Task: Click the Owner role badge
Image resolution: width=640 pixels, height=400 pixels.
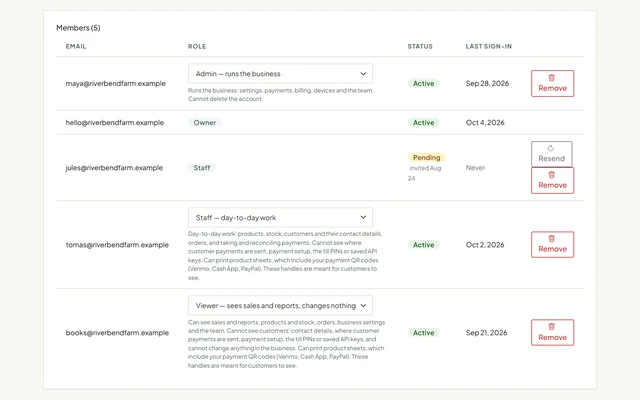Action: point(204,122)
